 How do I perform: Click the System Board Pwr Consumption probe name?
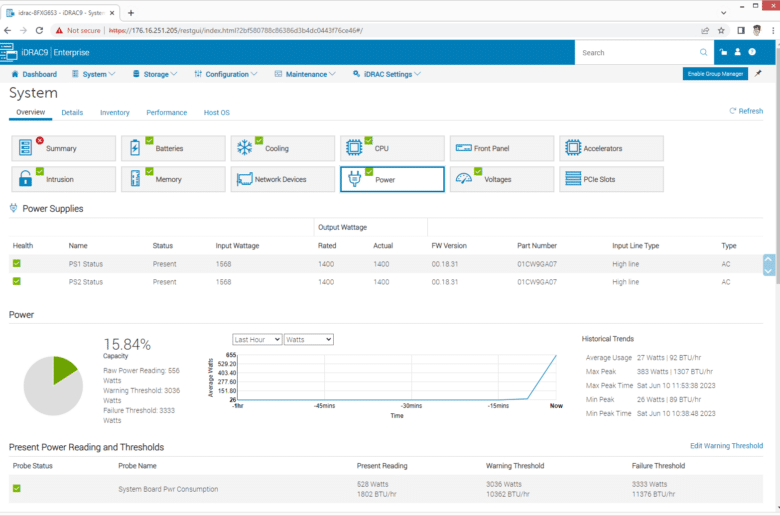(168, 489)
